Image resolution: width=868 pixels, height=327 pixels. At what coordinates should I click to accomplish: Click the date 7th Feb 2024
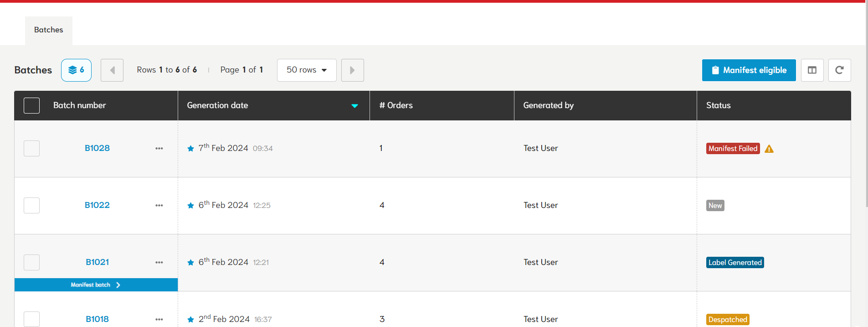[223, 148]
